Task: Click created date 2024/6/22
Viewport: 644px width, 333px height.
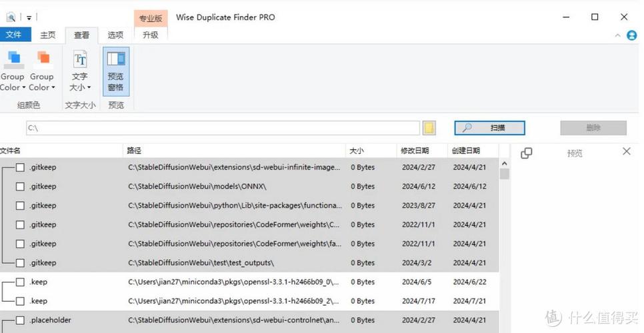Action: click(x=469, y=282)
